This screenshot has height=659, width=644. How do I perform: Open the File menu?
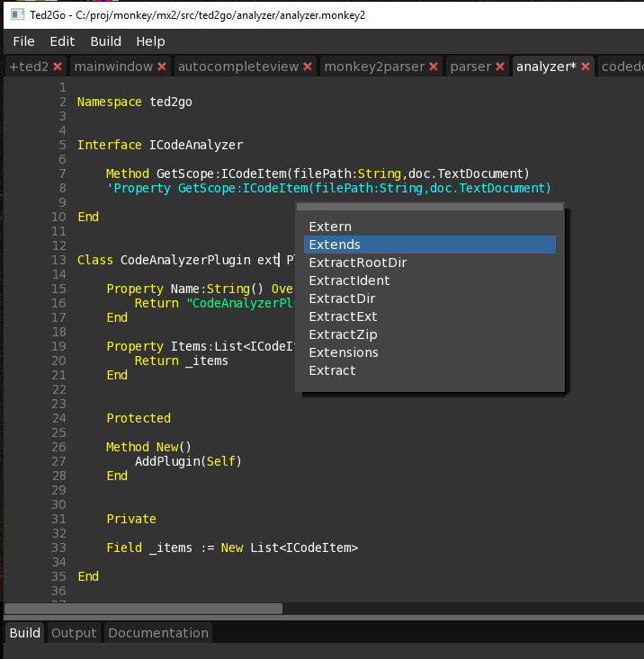coord(23,41)
